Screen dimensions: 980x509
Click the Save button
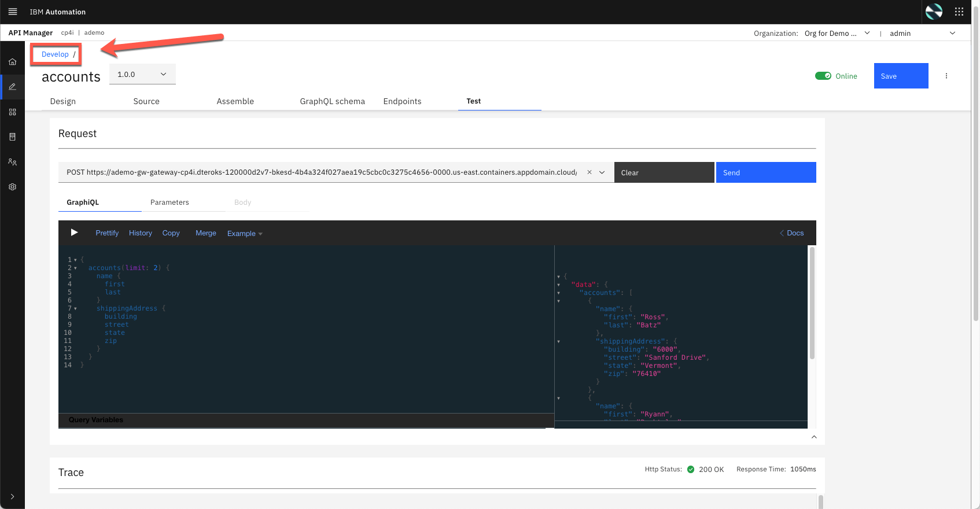pos(901,76)
